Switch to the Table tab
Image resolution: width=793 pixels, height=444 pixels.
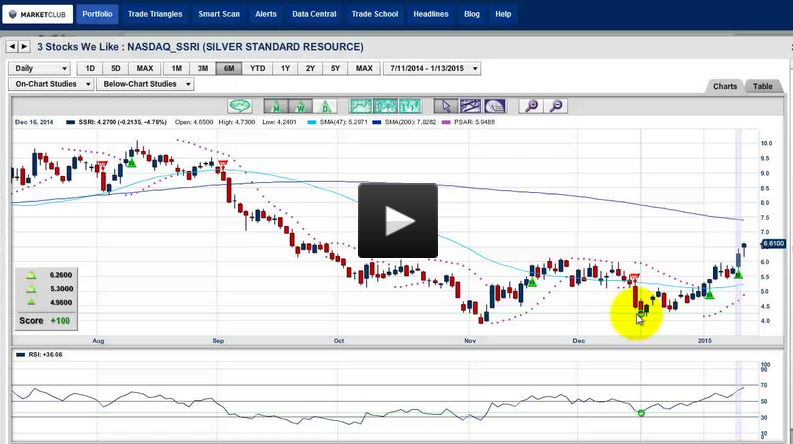[x=763, y=87]
